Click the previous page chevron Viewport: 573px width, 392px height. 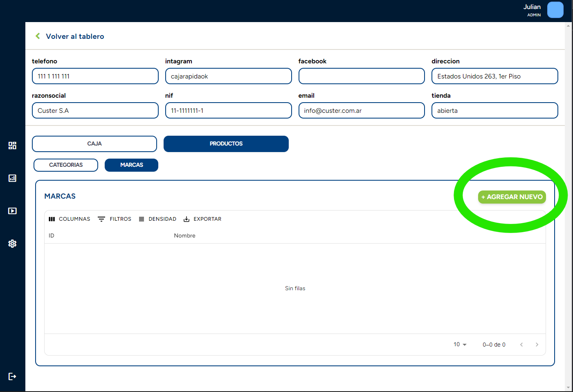point(521,344)
